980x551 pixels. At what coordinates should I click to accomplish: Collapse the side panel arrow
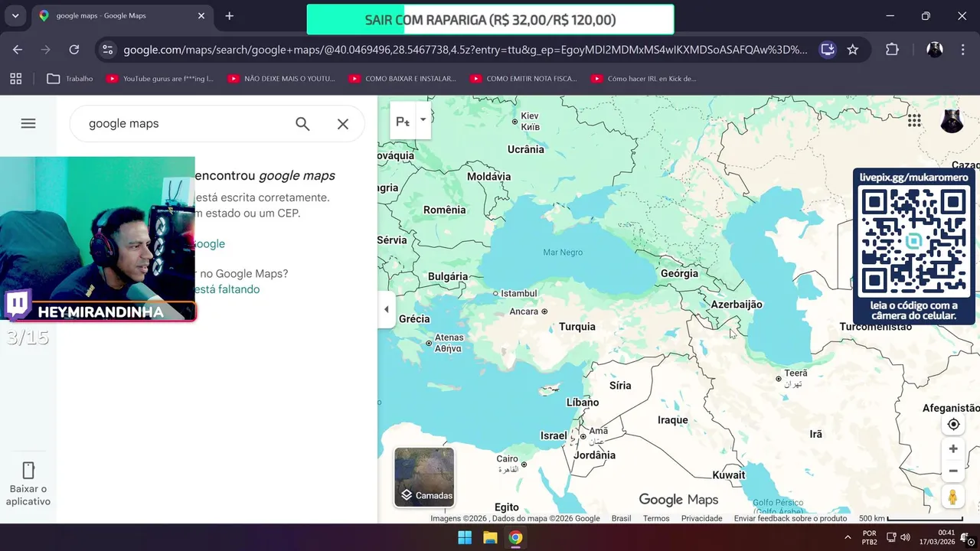tap(387, 310)
